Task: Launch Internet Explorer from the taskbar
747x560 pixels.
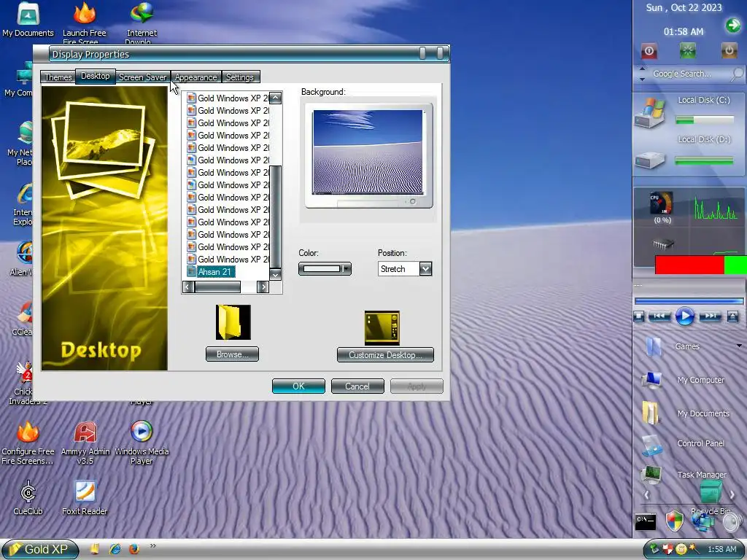Action: (115, 549)
